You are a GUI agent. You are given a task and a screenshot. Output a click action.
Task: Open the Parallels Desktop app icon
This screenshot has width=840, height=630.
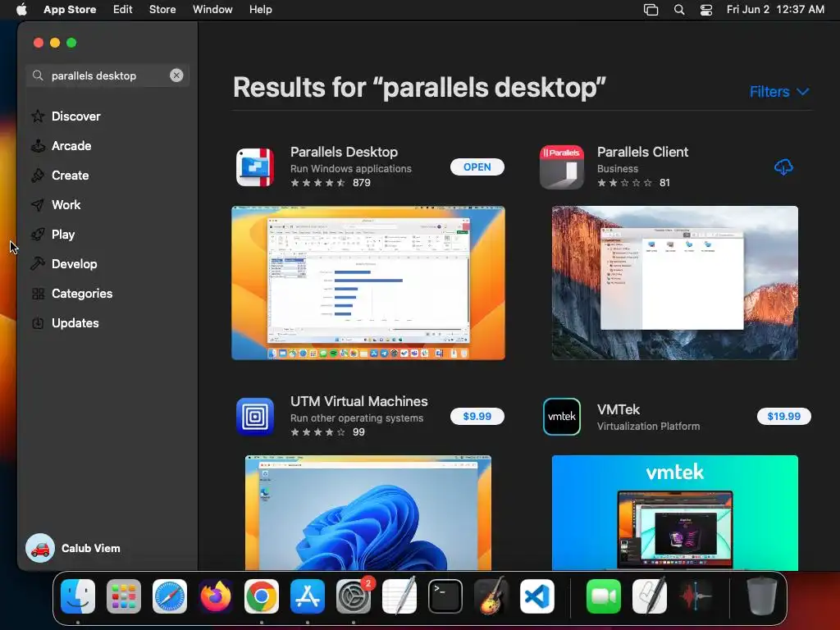coord(255,167)
